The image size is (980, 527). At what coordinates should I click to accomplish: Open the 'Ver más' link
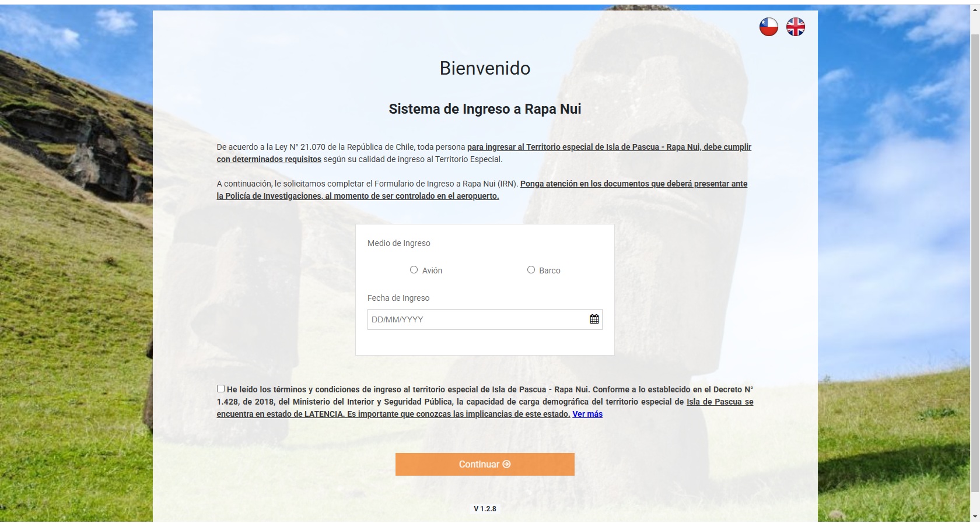point(587,414)
